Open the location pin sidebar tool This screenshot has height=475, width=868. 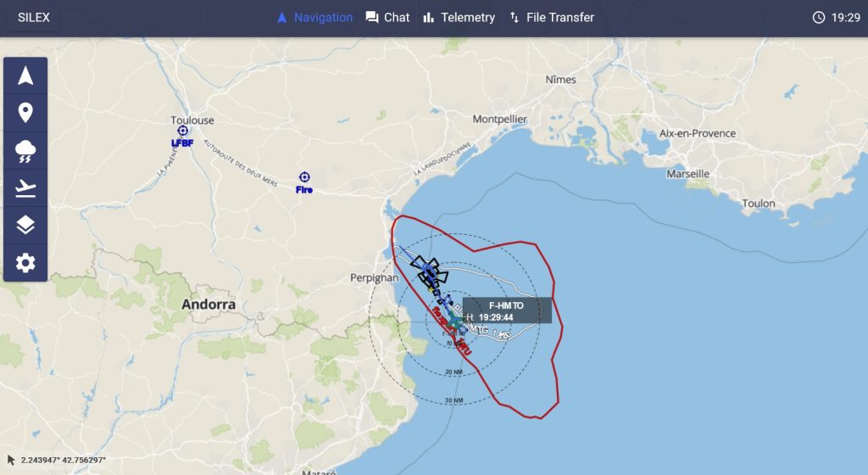(25, 113)
